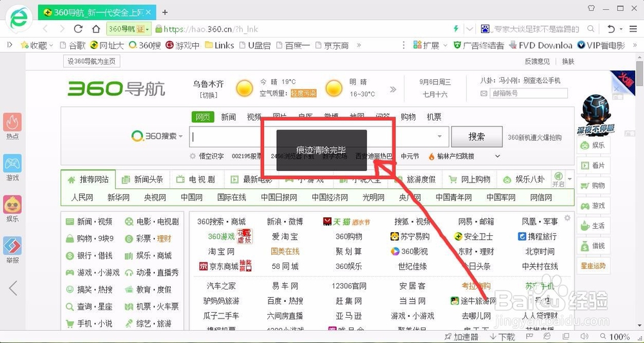Image resolution: width=644 pixels, height=343 pixels.
Task: Open the 携程旅行 link
Action: [x=538, y=237]
